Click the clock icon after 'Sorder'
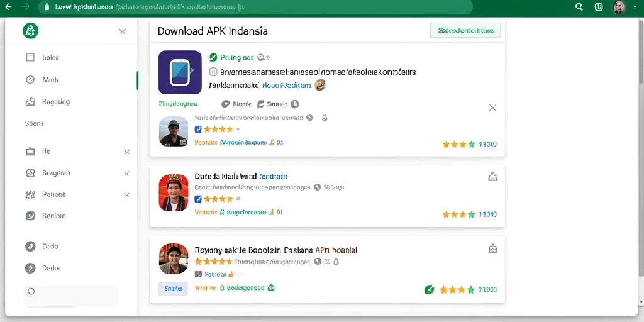This screenshot has height=322, width=644. (x=295, y=104)
